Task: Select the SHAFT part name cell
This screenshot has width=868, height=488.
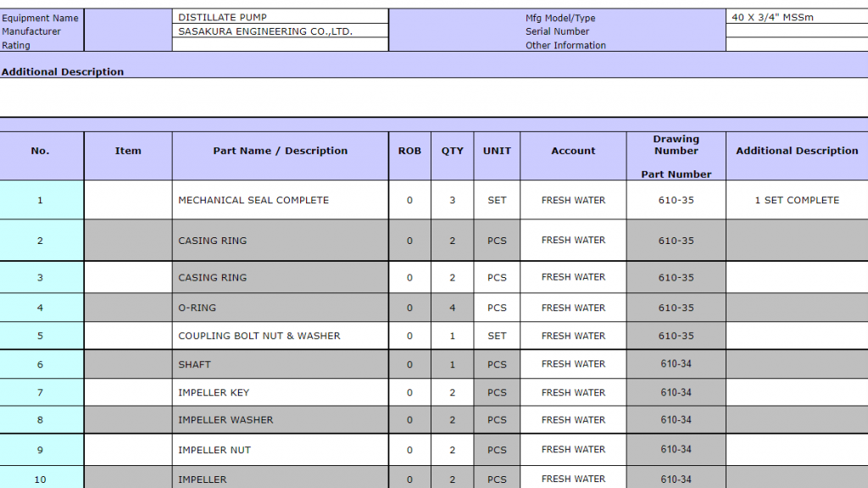Action: [280, 364]
